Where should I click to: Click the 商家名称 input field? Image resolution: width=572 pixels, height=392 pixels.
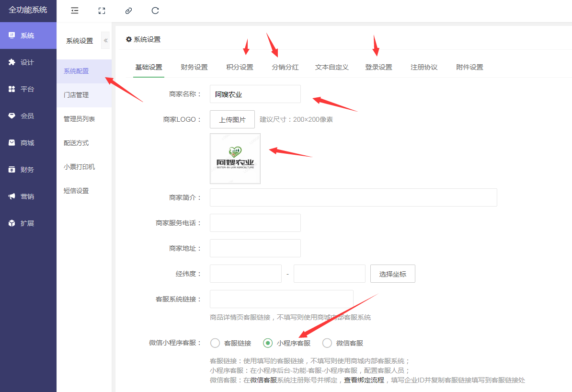point(255,94)
